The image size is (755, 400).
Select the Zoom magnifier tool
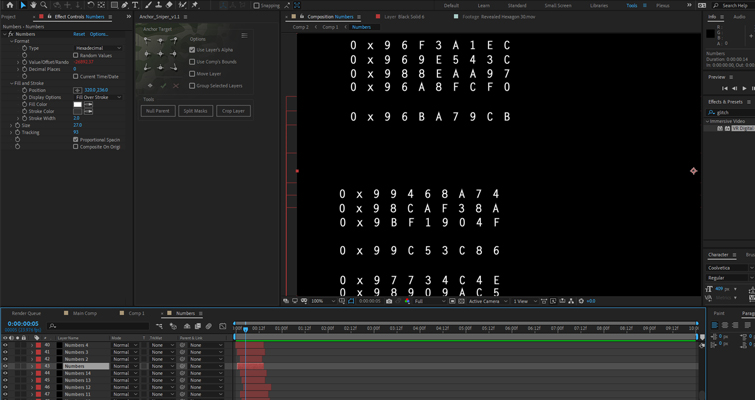pyautogui.click(x=43, y=5)
